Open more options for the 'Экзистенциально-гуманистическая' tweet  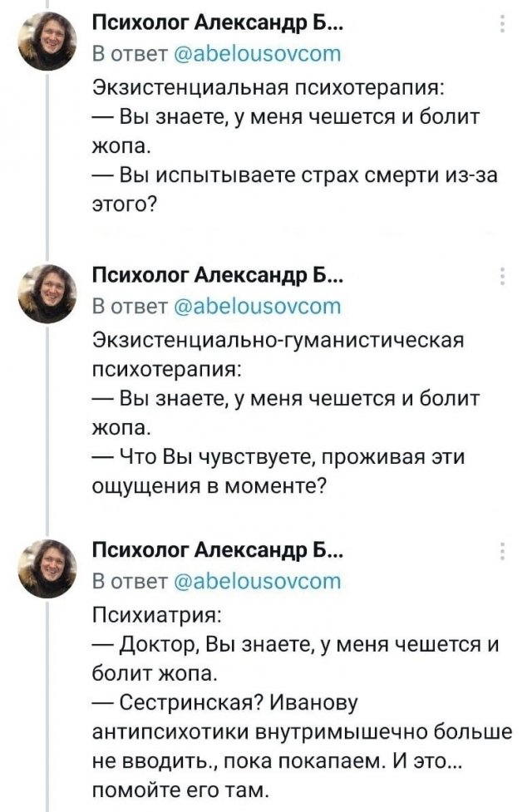pos(502,277)
